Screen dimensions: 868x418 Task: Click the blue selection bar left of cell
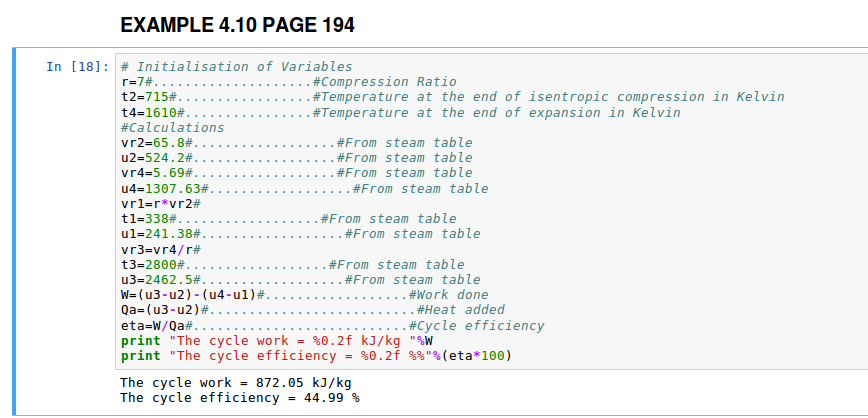[x=15, y=230]
